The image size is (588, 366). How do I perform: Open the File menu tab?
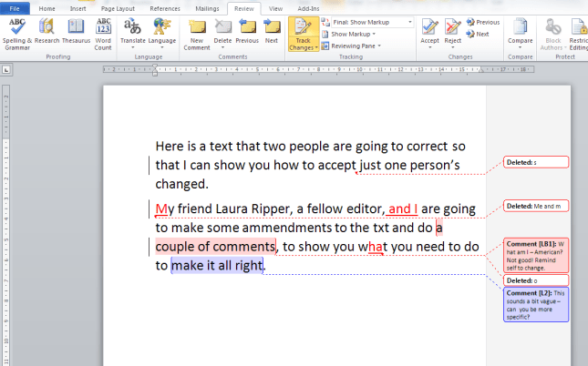click(x=15, y=8)
